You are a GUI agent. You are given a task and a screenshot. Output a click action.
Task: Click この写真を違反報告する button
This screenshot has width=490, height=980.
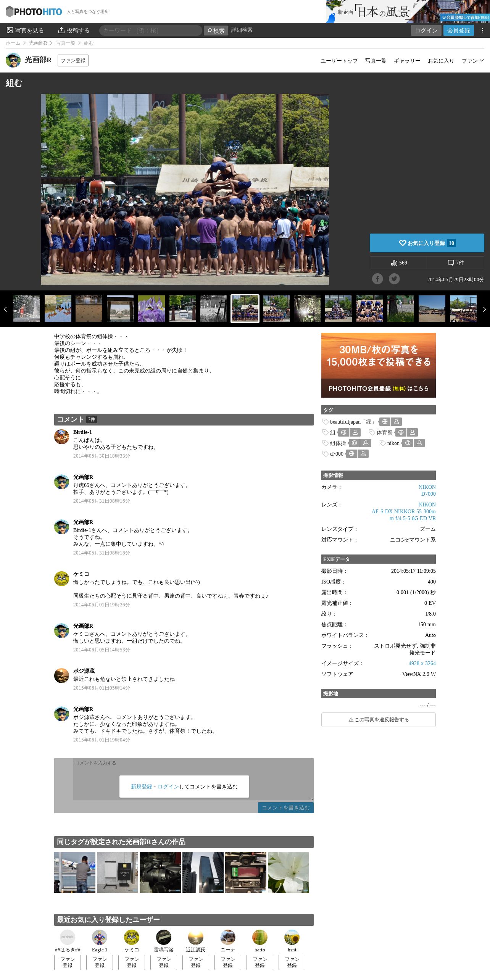pos(379,720)
